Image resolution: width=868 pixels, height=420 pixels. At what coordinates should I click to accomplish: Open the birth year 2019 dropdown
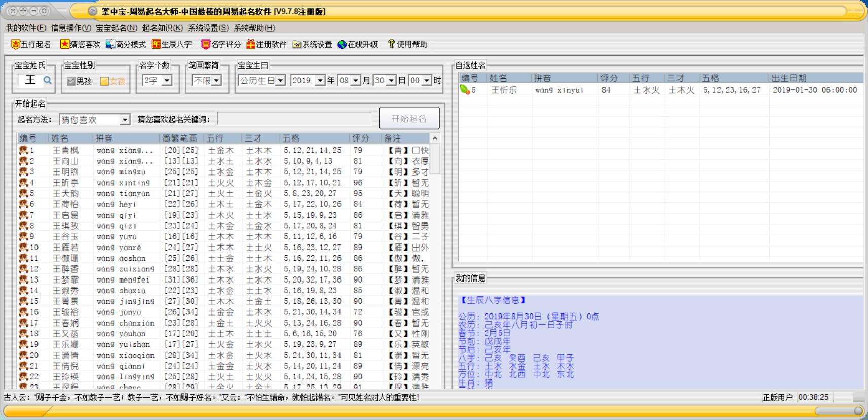[x=320, y=80]
